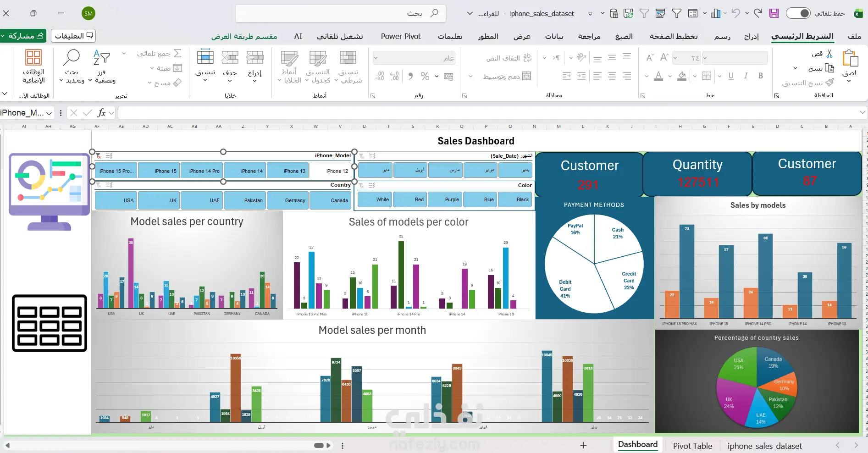The height and width of the screenshot is (453, 868).
Task: Click the Delete cells (حذف) icon
Action: [x=230, y=58]
